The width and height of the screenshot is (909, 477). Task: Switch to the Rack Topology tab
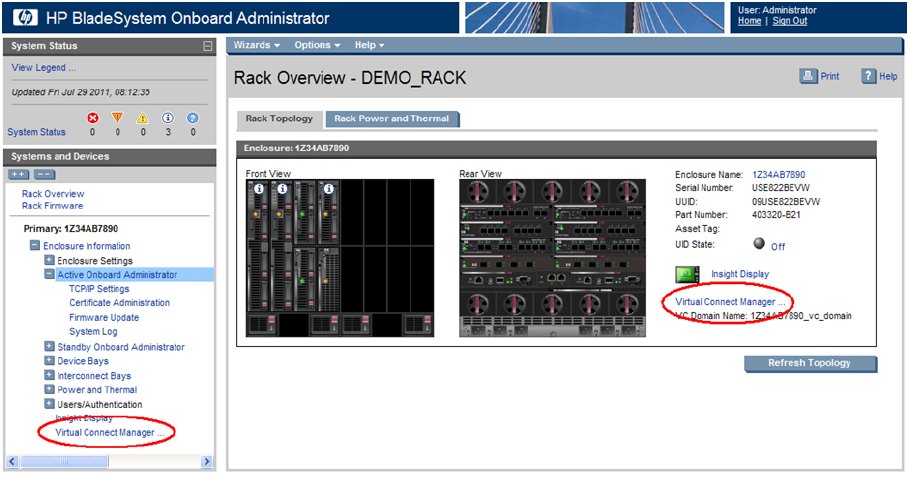[x=279, y=119]
